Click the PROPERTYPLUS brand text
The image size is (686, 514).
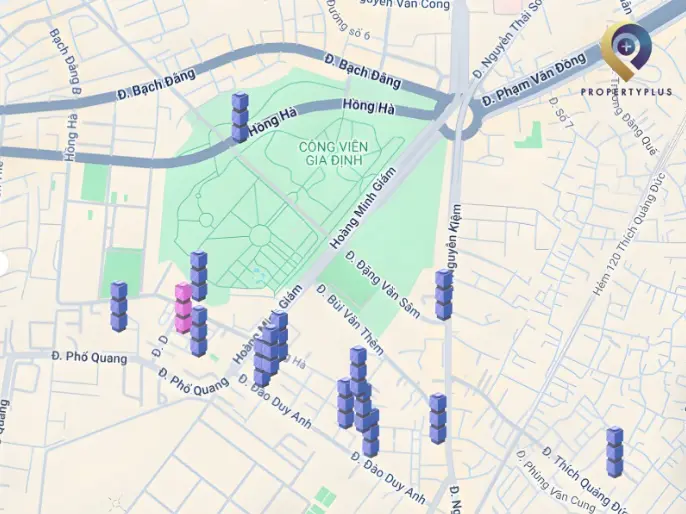click(x=626, y=92)
